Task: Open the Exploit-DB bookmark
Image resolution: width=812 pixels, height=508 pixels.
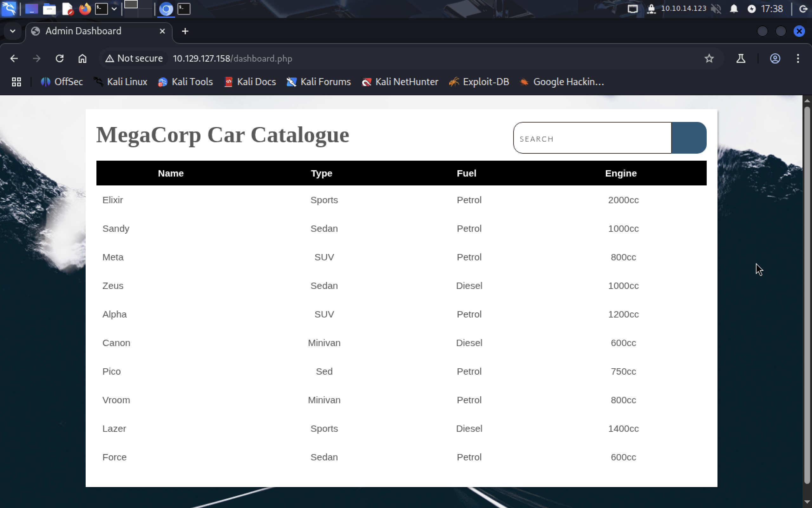Action: [x=479, y=82]
